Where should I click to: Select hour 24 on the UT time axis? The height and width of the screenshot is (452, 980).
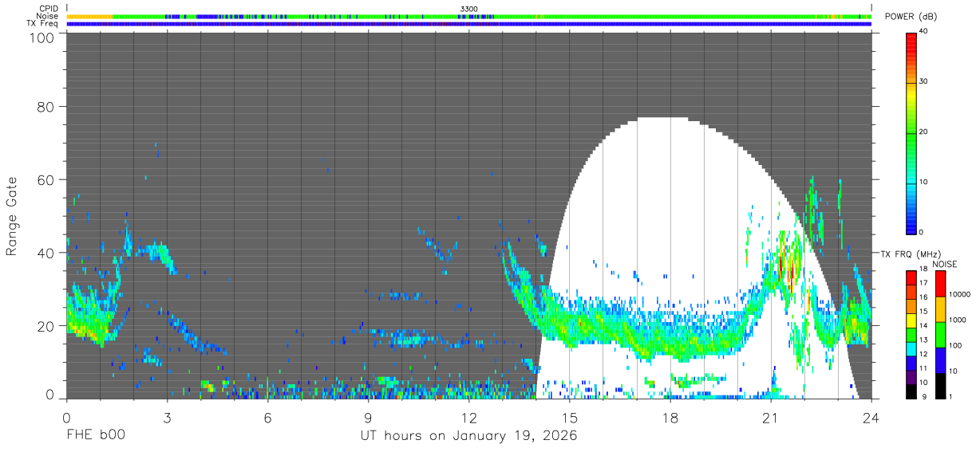click(x=871, y=417)
